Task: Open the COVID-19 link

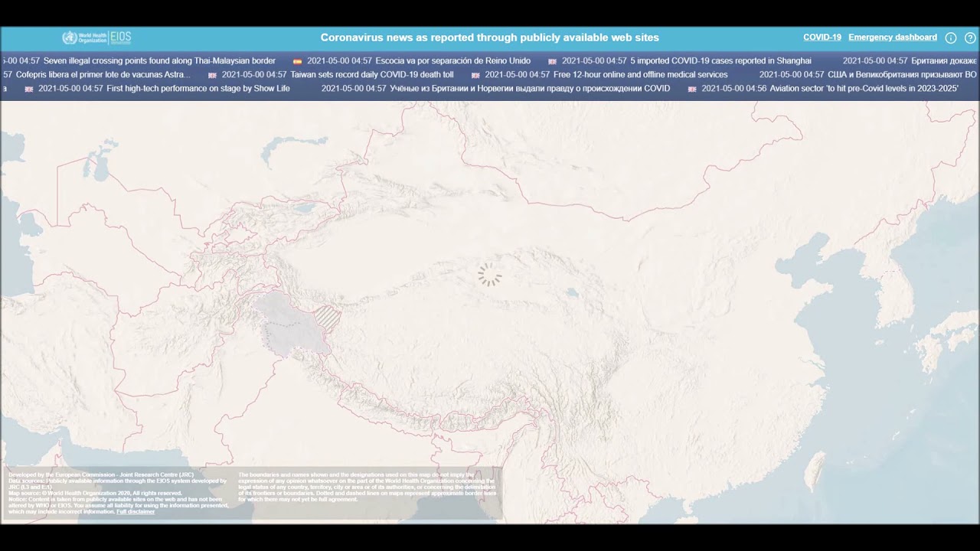Action: [x=822, y=37]
